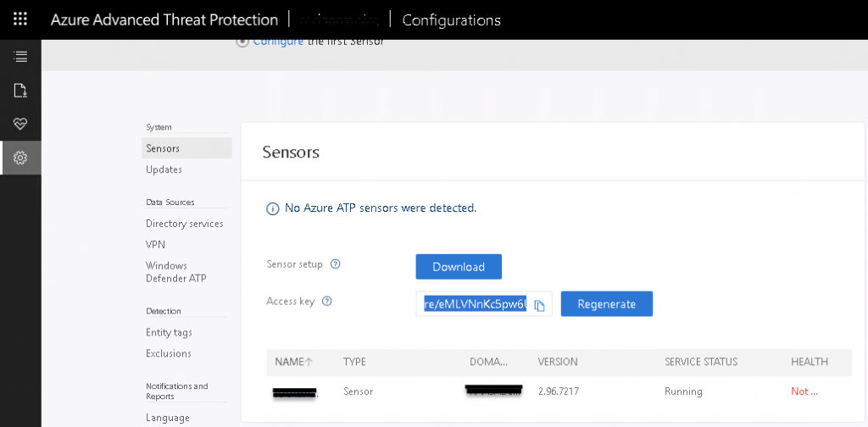The image size is (868, 427).
Task: Copy the access key to clipboard
Action: click(x=540, y=305)
